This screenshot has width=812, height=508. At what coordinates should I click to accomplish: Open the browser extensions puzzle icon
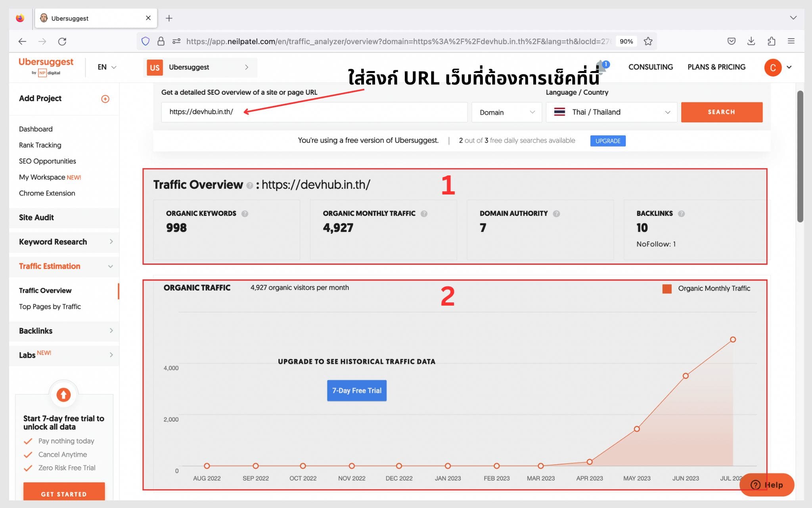[771, 41]
